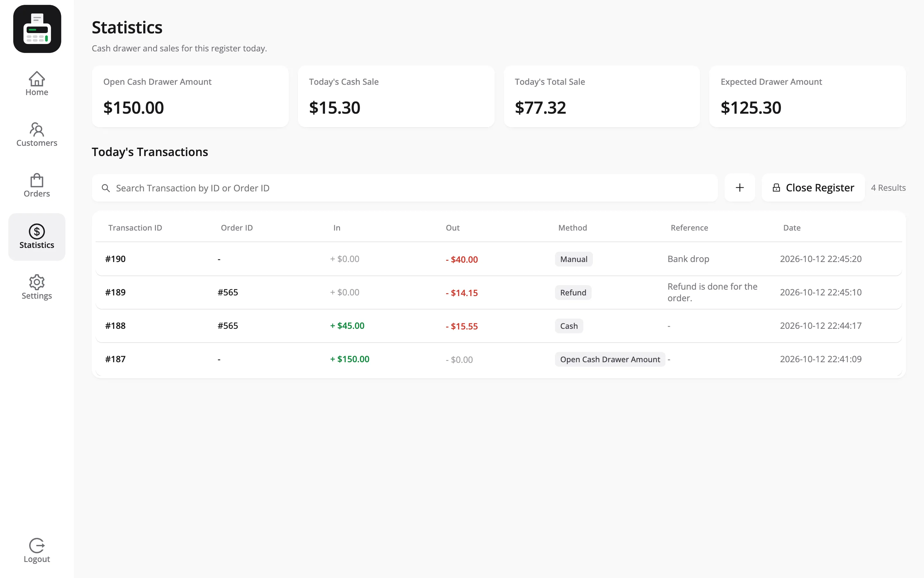Click transaction ID #189
The height and width of the screenshot is (578, 924).
(115, 293)
